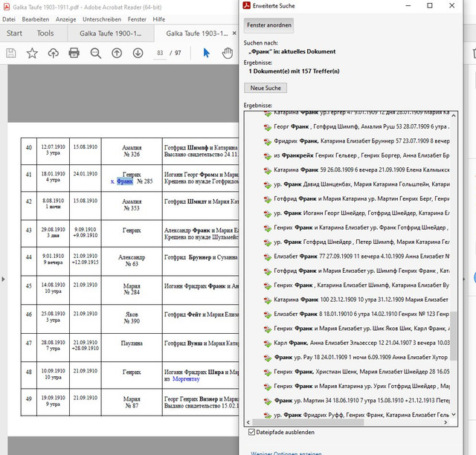Open result 'Генрих Франк и Мария Катарина ур. Урих'
The height and width of the screenshot is (455, 476).
coord(361,386)
